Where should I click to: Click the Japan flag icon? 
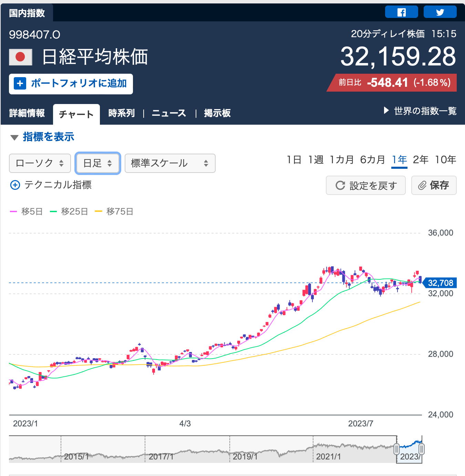(x=21, y=57)
